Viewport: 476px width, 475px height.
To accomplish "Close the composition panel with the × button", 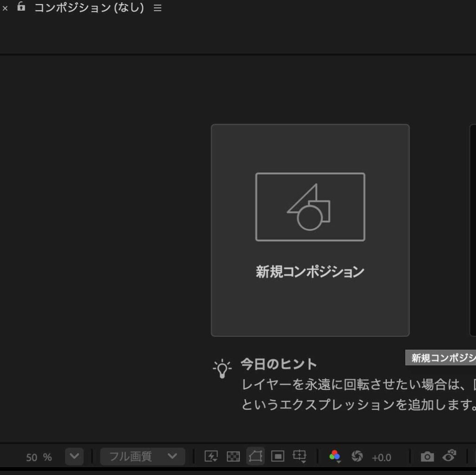I will point(5,7).
